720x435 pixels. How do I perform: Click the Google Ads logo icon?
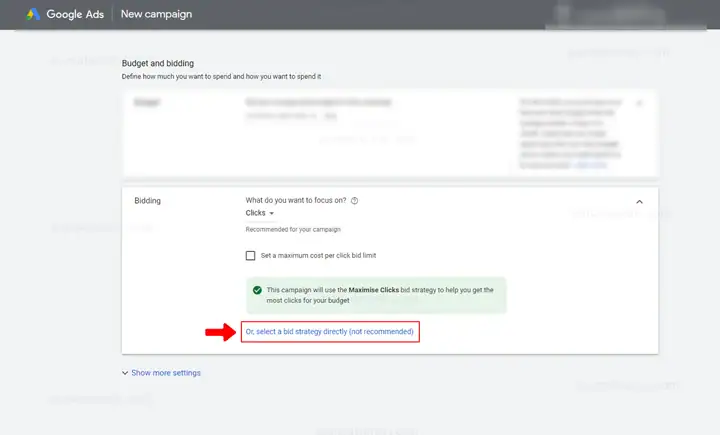33,14
